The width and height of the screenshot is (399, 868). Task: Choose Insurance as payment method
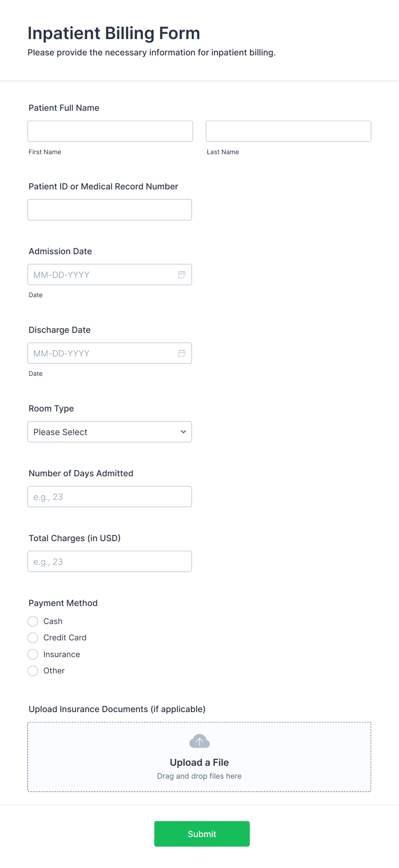pos(33,654)
